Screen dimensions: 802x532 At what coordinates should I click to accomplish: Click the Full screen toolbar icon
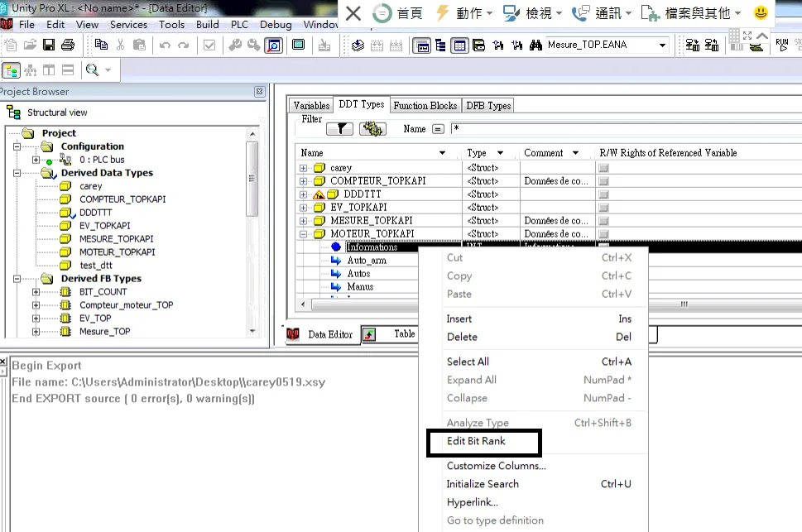tap(298, 45)
